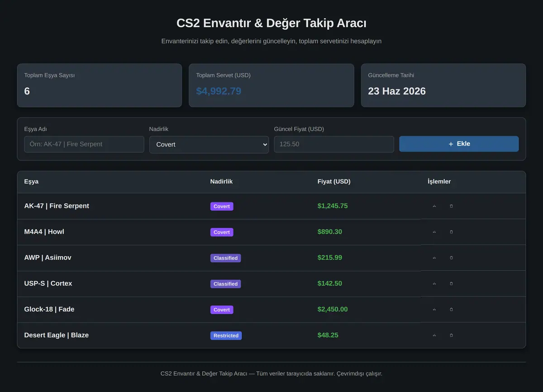Click item name Glock-18 | Fade
543x392 pixels.
[49, 309]
